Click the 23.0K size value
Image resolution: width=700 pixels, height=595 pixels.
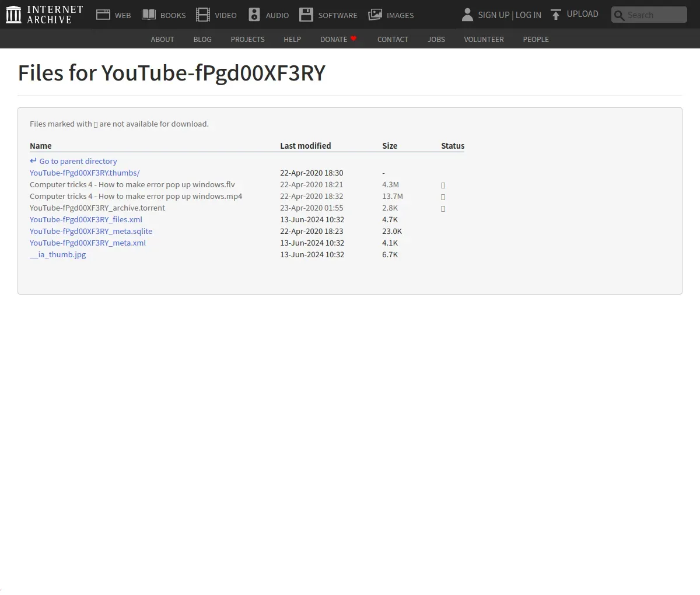coord(392,231)
